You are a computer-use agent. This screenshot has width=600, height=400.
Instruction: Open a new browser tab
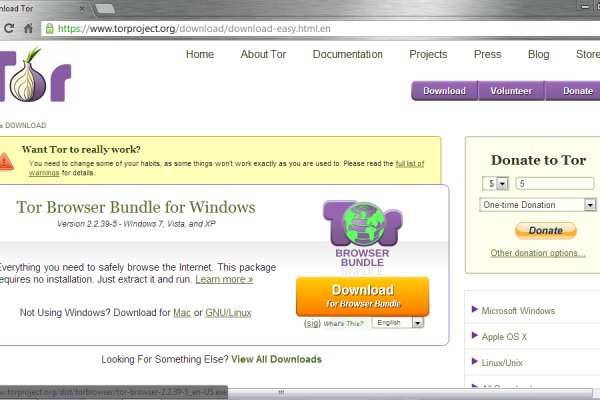[105, 8]
